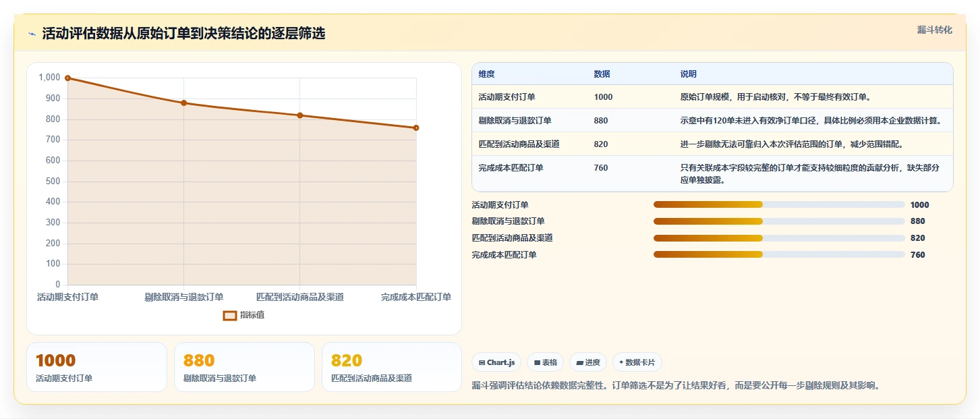Click the lightning icon beside the title
980x419 pixels.
(32, 34)
